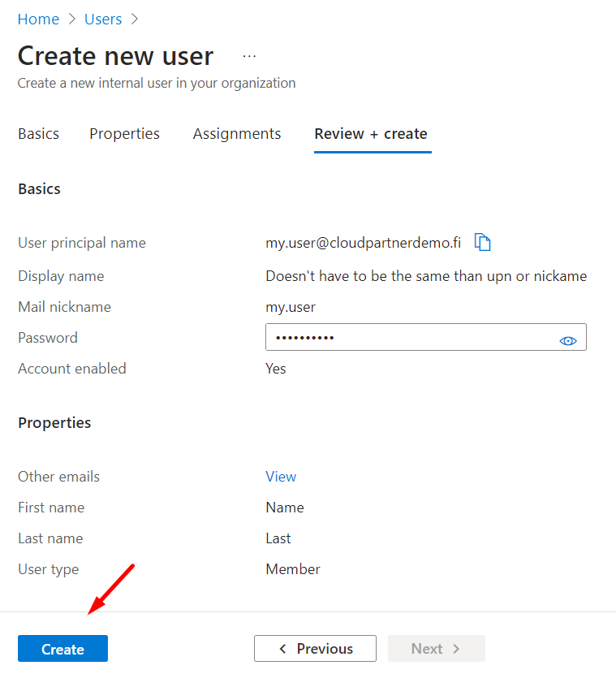Open the ellipsis more options menu

pos(249,56)
